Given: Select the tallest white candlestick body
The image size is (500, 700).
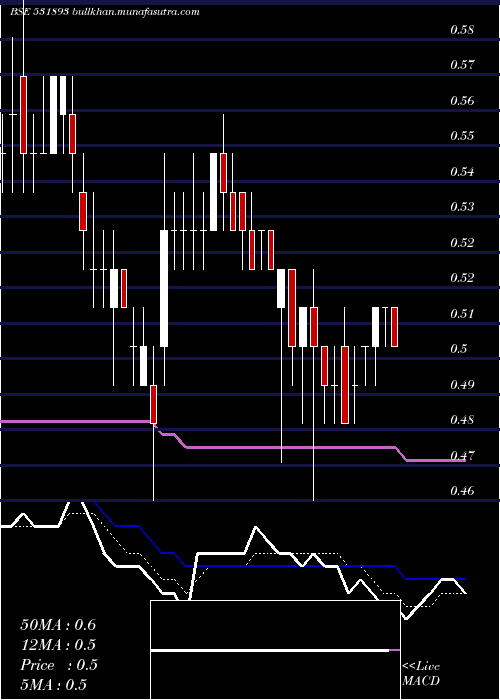Looking at the screenshot, I should pos(164,288).
